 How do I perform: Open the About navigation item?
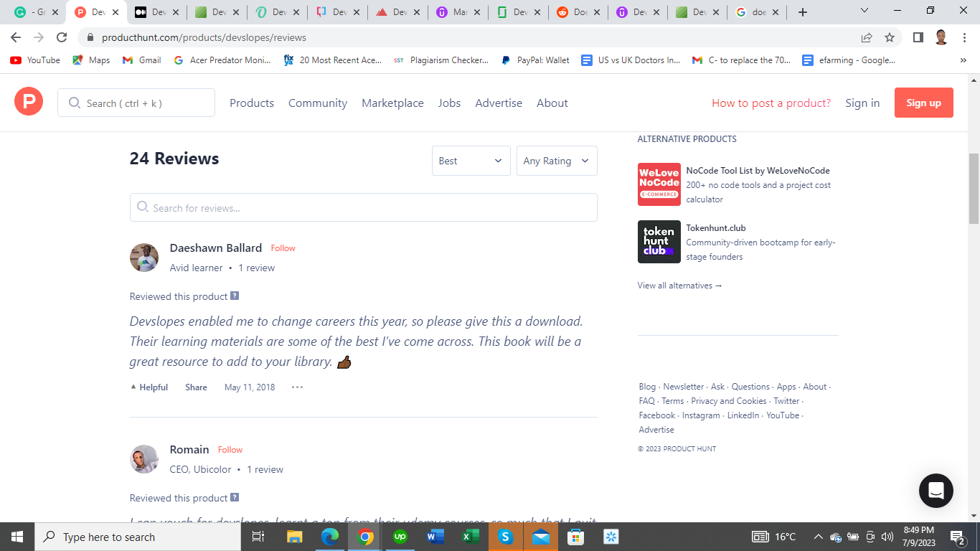tap(552, 103)
